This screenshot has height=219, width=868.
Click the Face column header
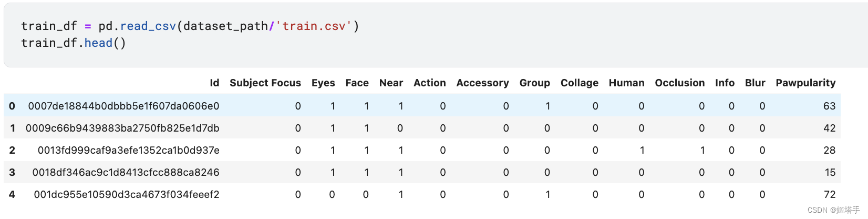tap(357, 83)
